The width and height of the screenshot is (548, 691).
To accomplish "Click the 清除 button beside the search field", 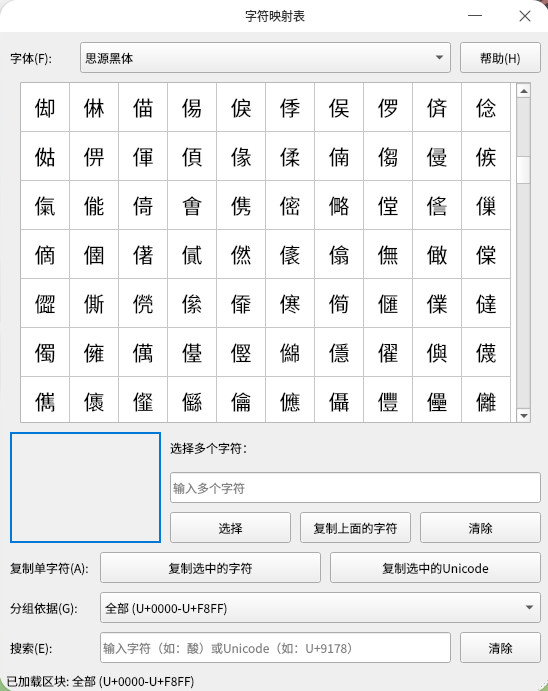I will (500, 648).
